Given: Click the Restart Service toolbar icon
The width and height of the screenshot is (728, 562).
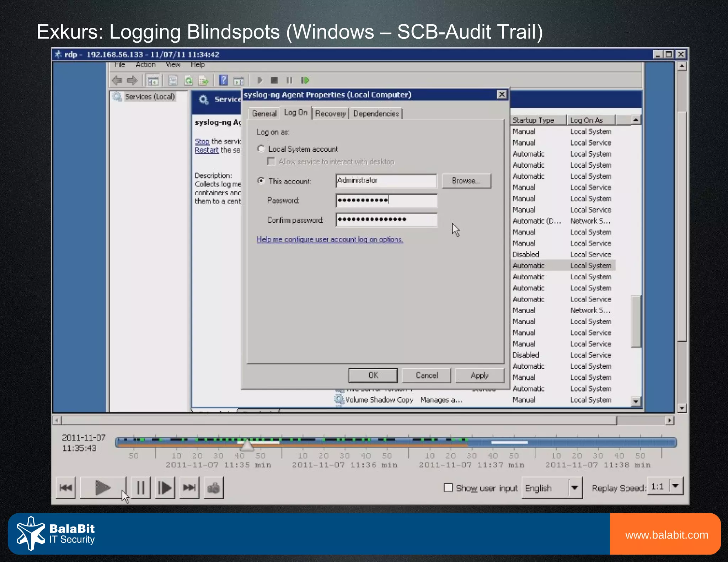Looking at the screenshot, I should pos(305,80).
